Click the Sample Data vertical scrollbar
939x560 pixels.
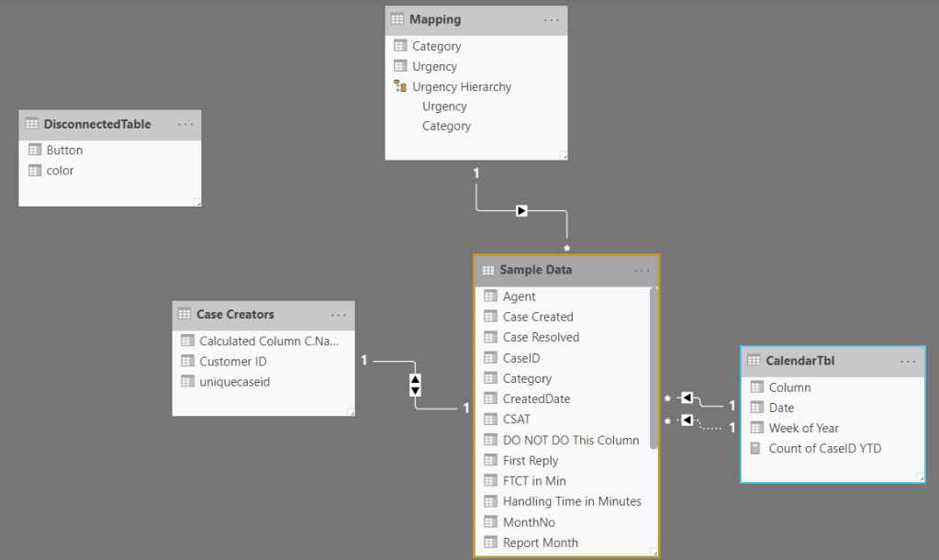(x=654, y=367)
